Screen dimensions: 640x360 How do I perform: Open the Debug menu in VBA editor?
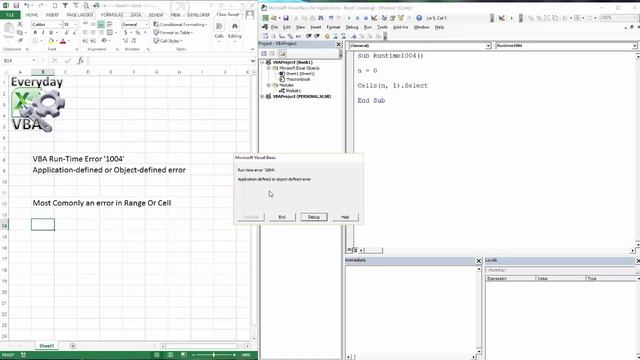[352, 27]
